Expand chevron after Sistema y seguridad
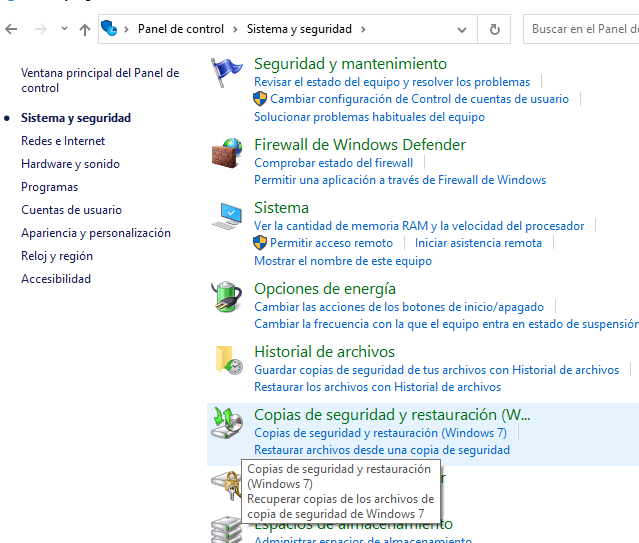The image size is (639, 543). tap(363, 29)
